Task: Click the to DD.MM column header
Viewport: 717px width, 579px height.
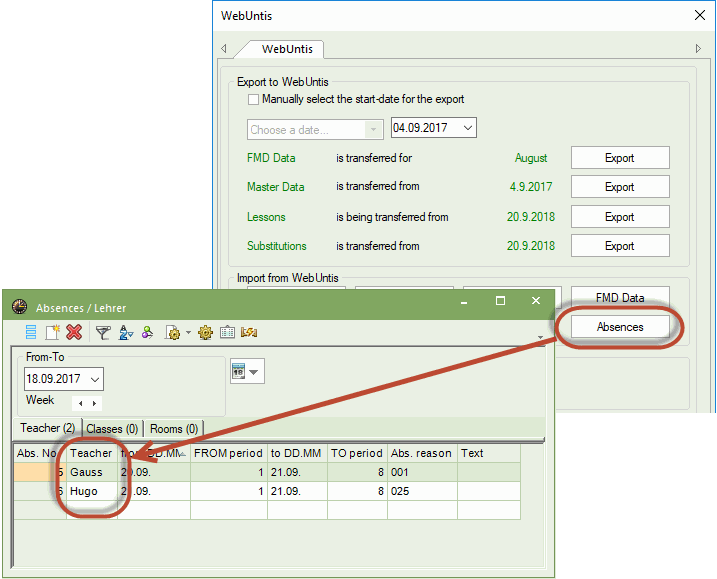Action: pos(297,453)
